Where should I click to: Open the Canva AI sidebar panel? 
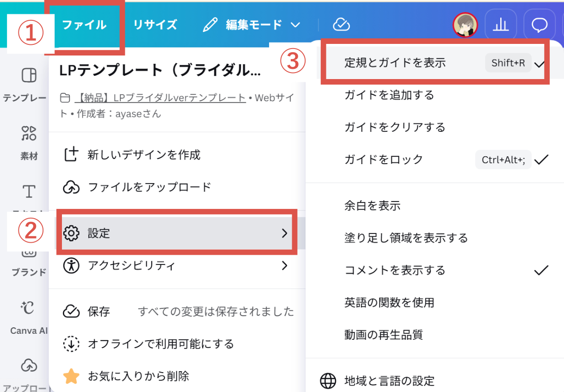pyautogui.click(x=29, y=317)
